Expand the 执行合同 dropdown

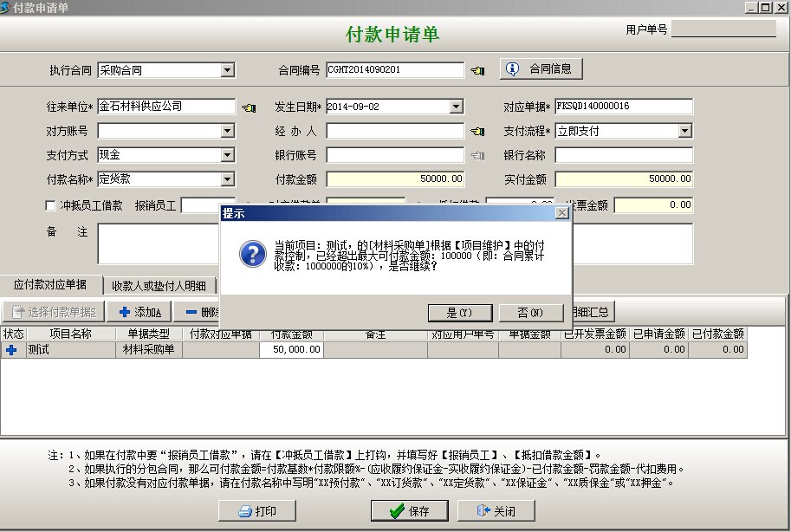[x=227, y=70]
